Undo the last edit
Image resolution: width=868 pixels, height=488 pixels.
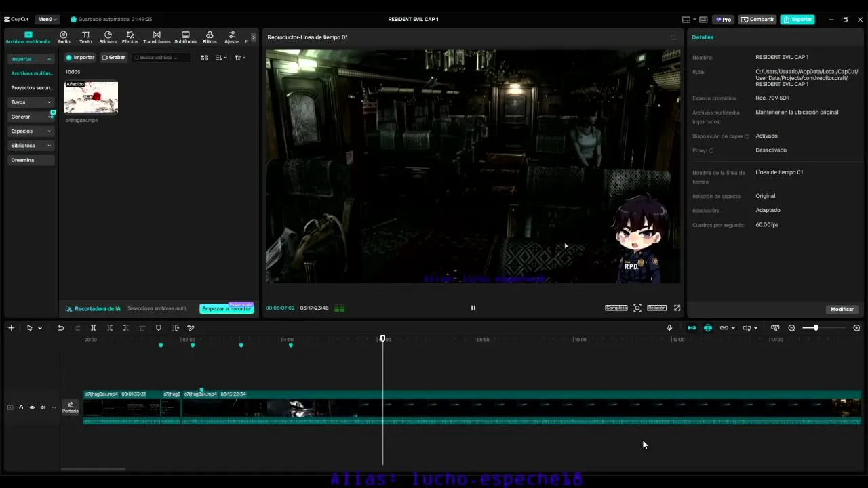[x=60, y=328]
